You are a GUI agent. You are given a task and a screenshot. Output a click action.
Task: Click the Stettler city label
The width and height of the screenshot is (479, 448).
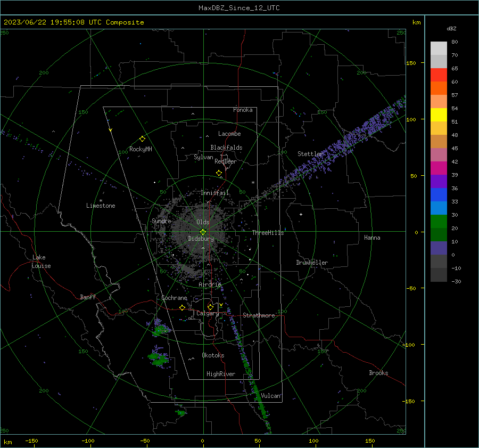tap(310, 154)
